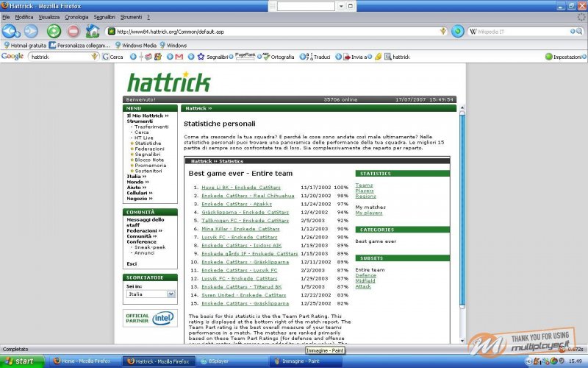Open the Home page icon
The height and width of the screenshot is (368, 588).
click(x=93, y=32)
